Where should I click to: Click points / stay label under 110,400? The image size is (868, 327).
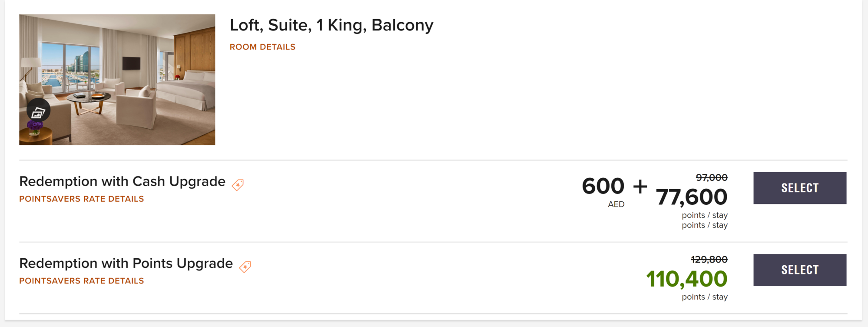704,297
